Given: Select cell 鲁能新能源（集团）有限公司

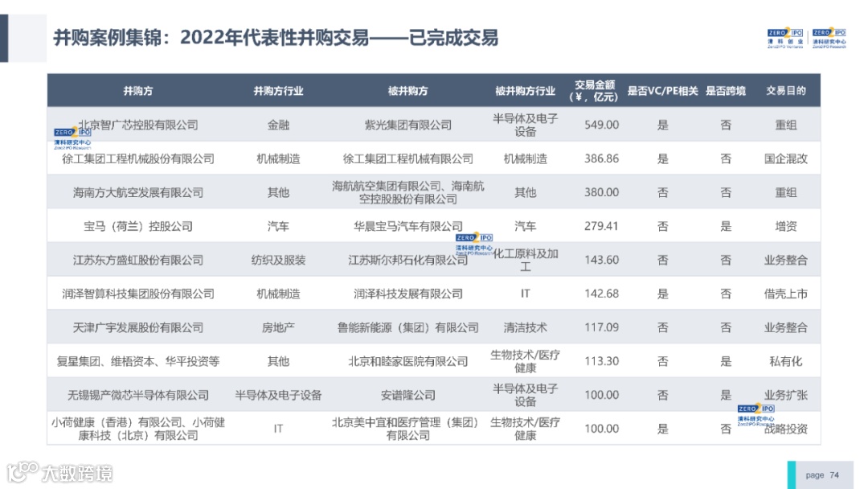Looking at the screenshot, I should click(408, 327).
